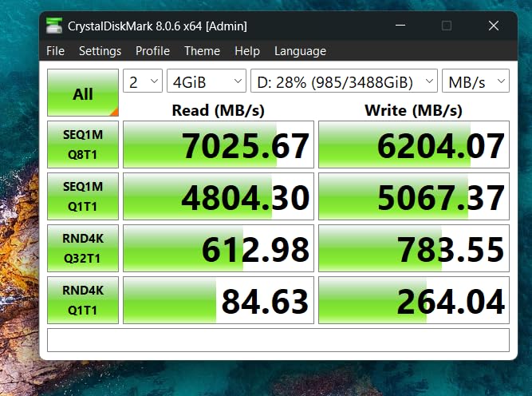Open the Settings menu
This screenshot has height=396, width=532.
[100, 51]
